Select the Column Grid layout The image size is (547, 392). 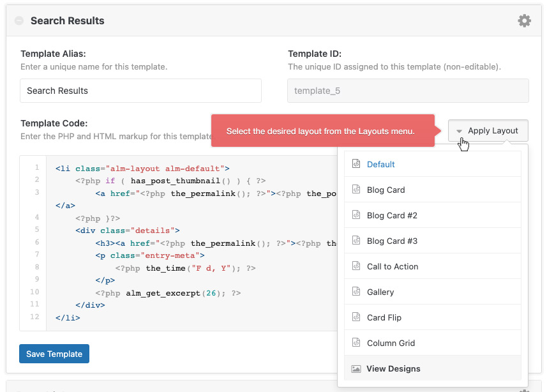pos(433,342)
